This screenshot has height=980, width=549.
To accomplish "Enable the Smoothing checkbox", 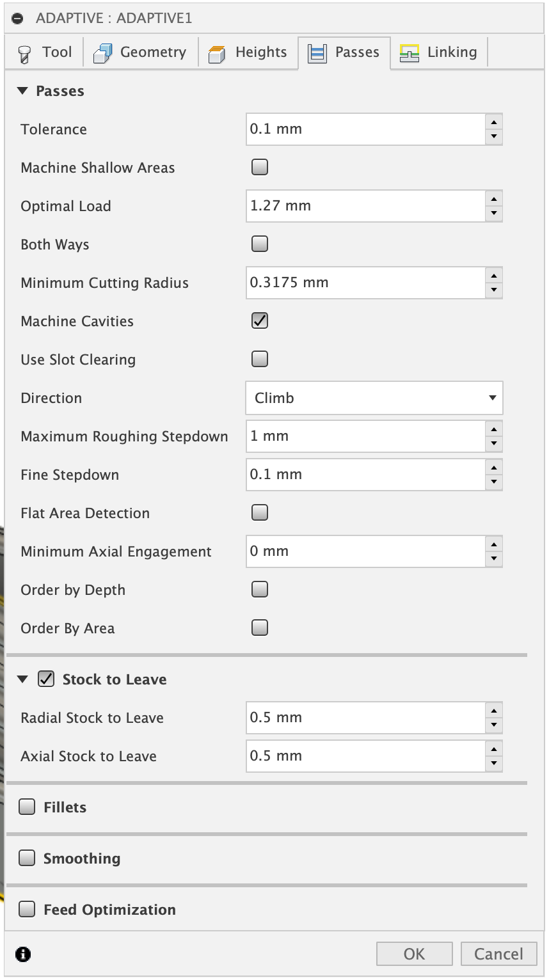I will pyautogui.click(x=27, y=858).
